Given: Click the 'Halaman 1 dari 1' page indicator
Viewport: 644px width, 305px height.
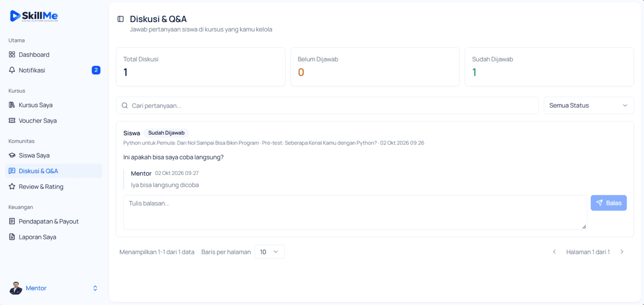Looking at the screenshot, I should [x=588, y=252].
